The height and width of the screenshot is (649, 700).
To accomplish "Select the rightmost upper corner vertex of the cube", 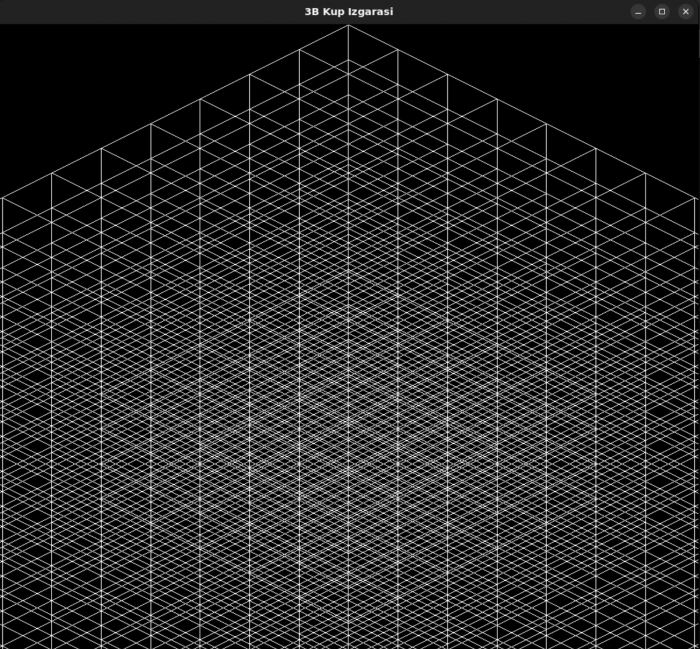I will click(695, 198).
